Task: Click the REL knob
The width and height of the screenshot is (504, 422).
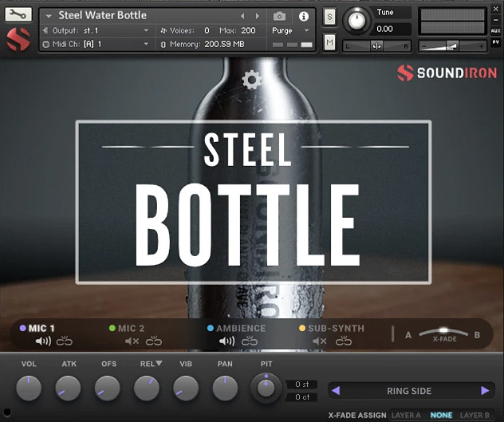Action: 147,388
